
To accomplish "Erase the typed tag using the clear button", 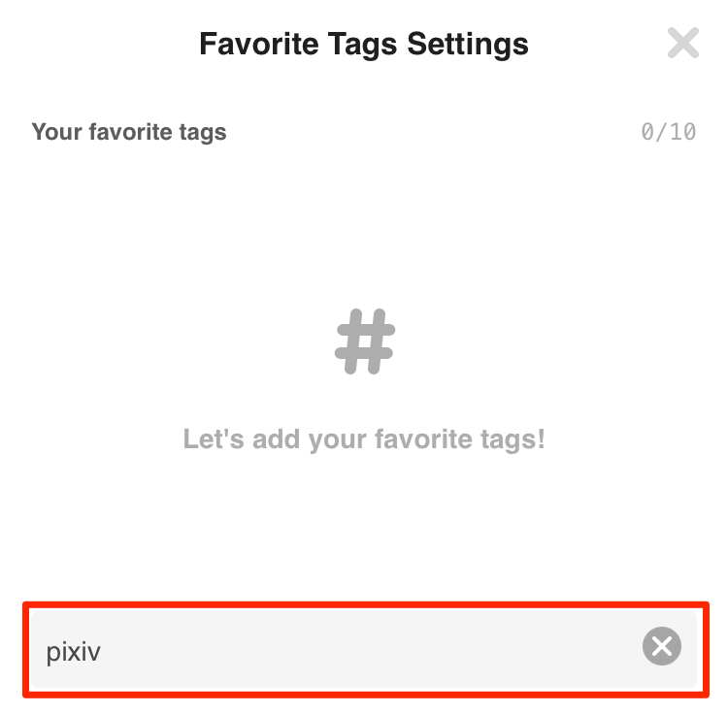I will pyautogui.click(x=662, y=646).
